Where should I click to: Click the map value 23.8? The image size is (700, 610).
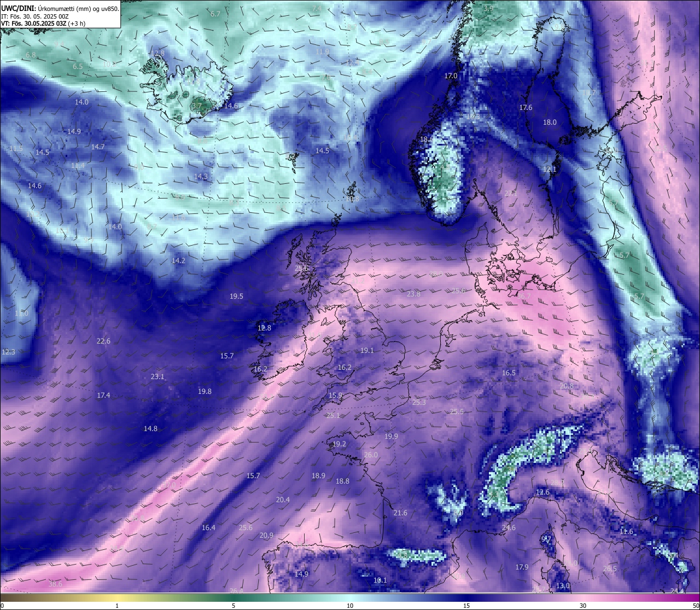[x=414, y=294]
